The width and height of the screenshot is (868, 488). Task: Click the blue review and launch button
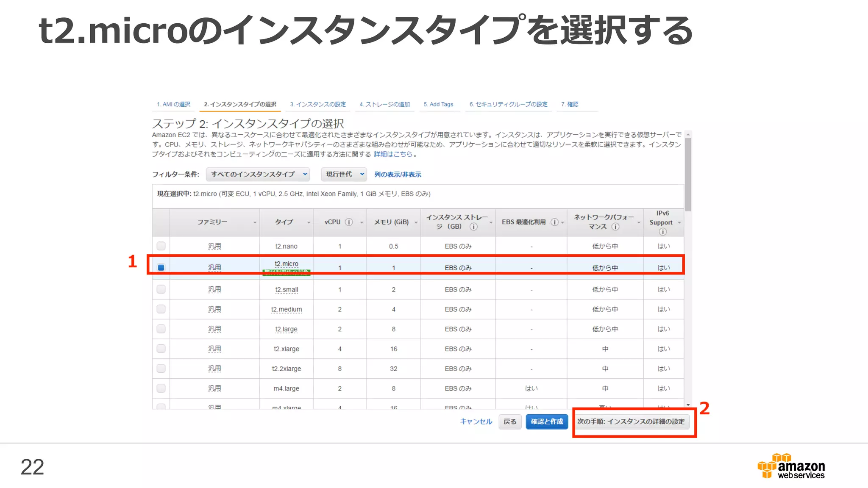click(547, 421)
